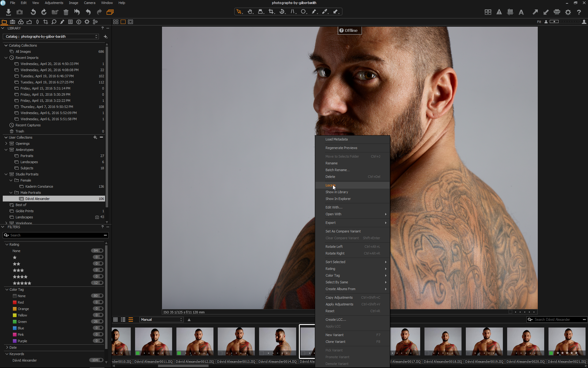Image resolution: width=588 pixels, height=368 pixels.
Task: Open the Manual sort order dropdown
Action: [161, 320]
